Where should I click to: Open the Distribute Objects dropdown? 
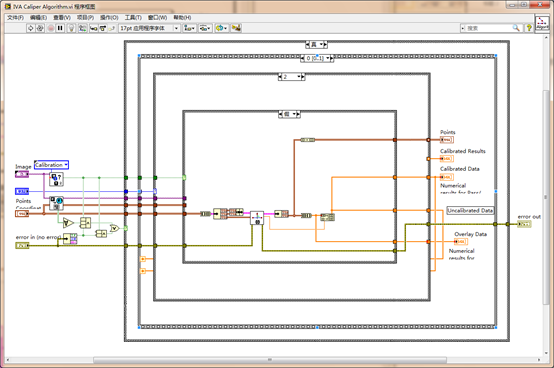click(x=205, y=28)
